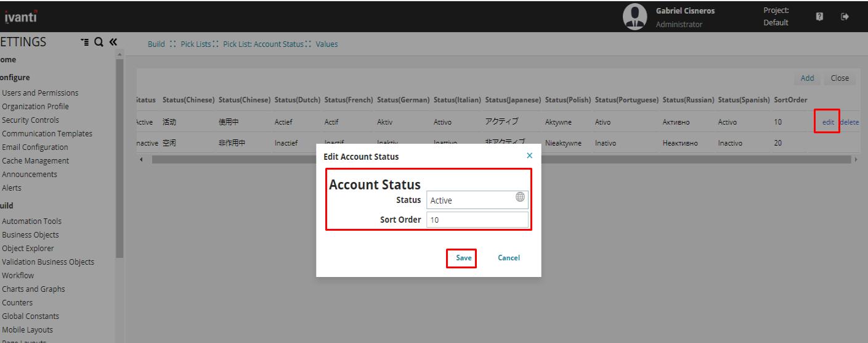Click the Sort Order input field
Image resolution: width=868 pixels, height=343 pixels.
477,220
